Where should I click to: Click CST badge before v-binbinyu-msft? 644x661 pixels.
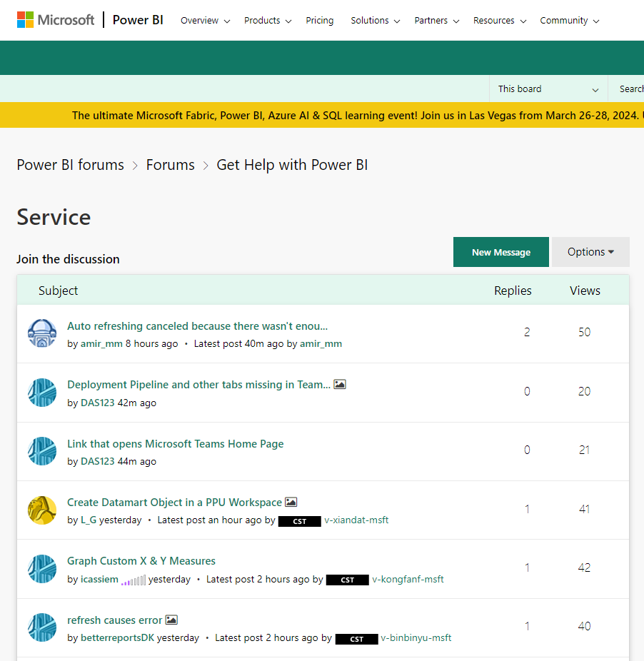click(x=357, y=639)
